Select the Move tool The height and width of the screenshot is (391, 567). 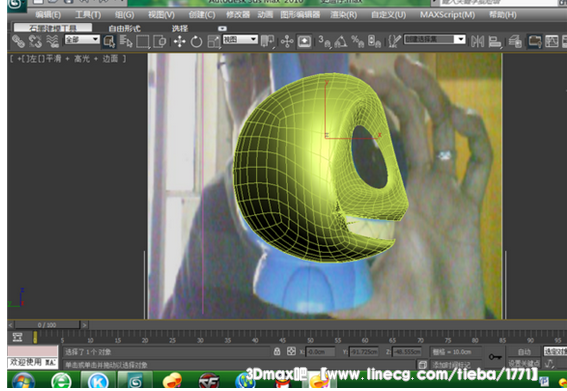pyautogui.click(x=179, y=42)
